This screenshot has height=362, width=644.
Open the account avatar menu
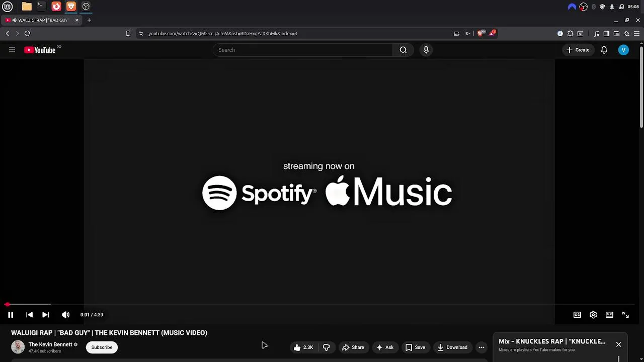tap(623, 50)
